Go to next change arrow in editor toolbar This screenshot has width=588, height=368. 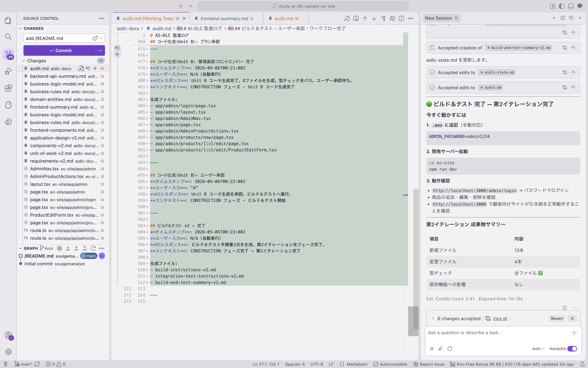click(374, 19)
